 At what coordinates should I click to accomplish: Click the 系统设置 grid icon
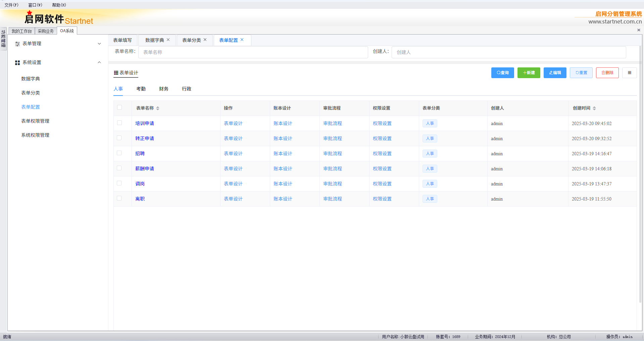pyautogui.click(x=17, y=63)
